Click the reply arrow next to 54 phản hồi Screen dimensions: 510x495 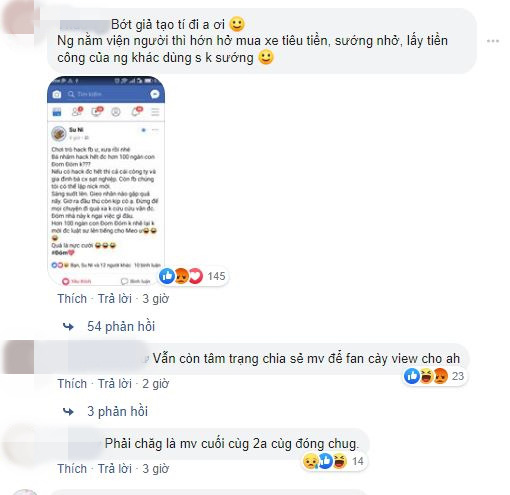tap(68, 326)
